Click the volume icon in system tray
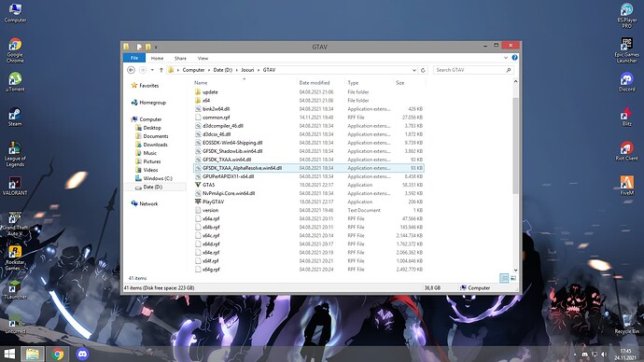 (x=603, y=355)
